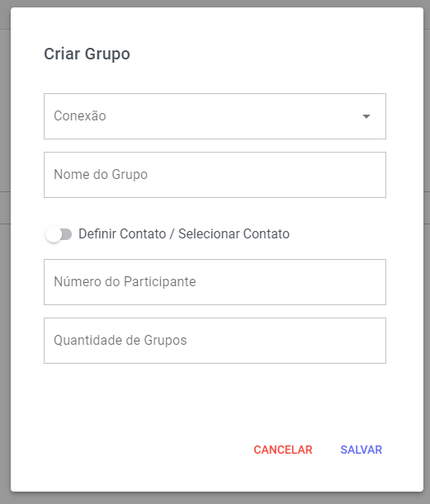Click the Definir Contato / Selecionar Contato label

pos(184,234)
